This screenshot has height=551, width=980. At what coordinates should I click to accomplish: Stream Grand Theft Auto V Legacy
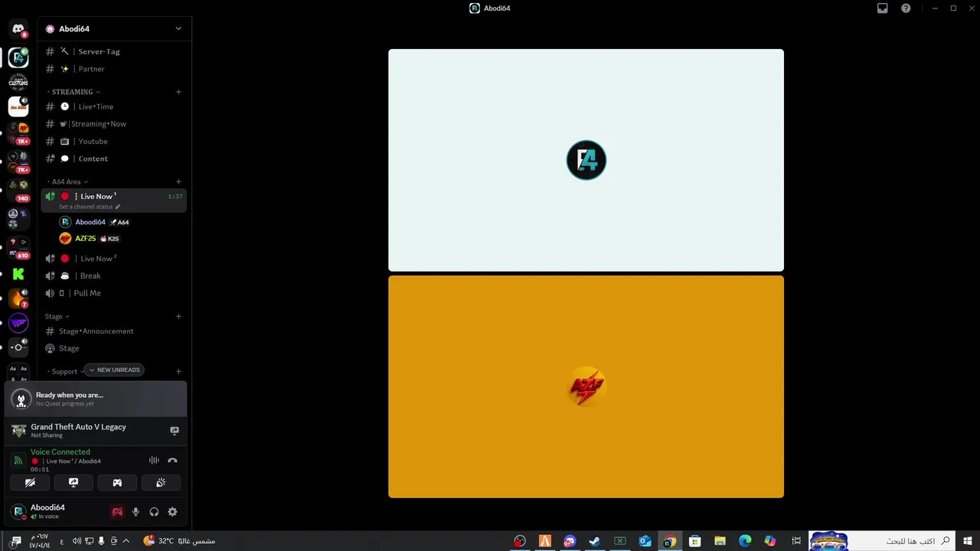pos(175,431)
